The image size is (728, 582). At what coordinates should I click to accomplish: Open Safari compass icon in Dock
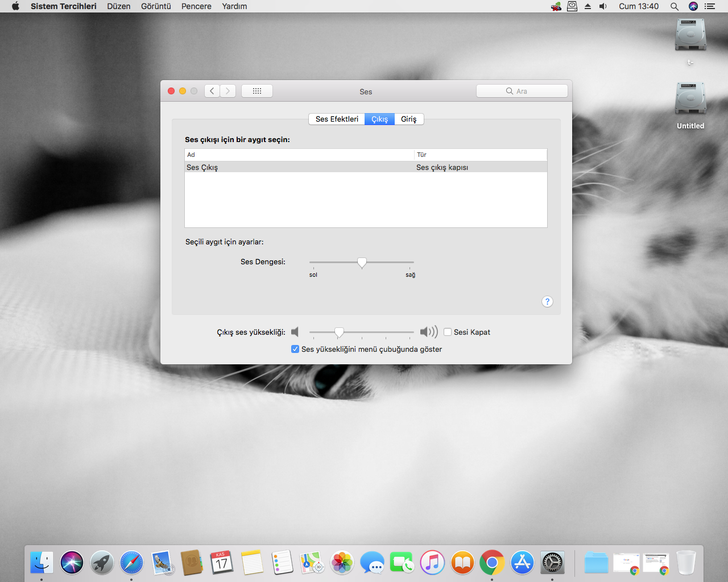point(132,563)
